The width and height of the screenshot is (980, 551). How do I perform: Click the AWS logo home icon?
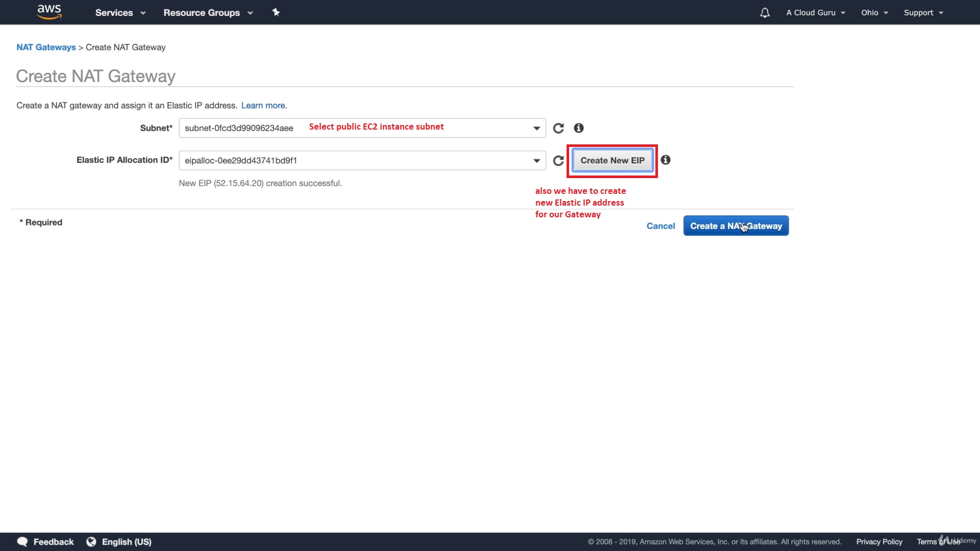tap(50, 12)
